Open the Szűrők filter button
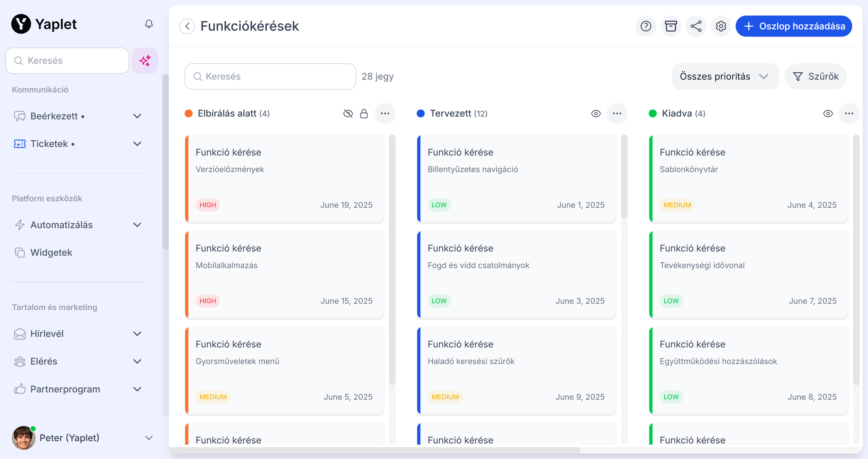Image resolution: width=868 pixels, height=459 pixels. (x=816, y=76)
